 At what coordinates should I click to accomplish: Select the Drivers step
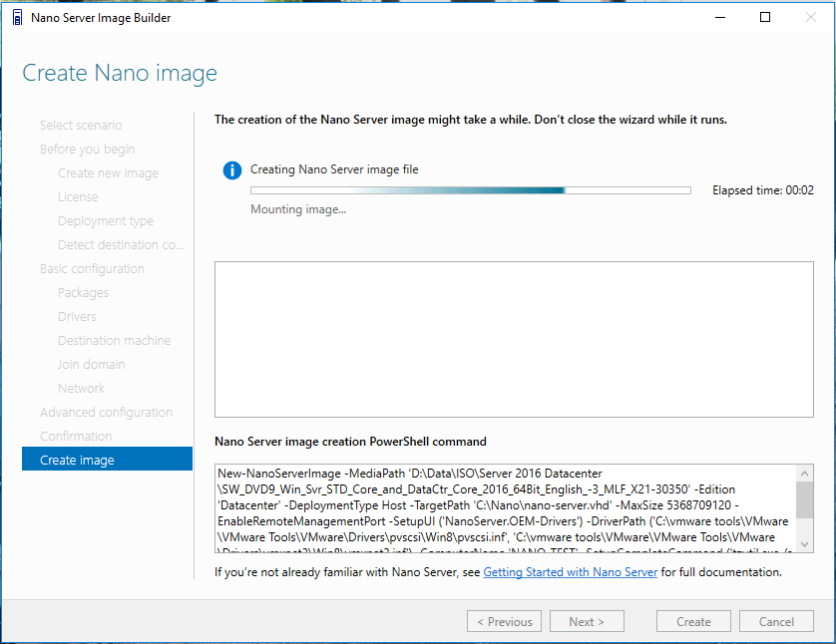(x=77, y=316)
